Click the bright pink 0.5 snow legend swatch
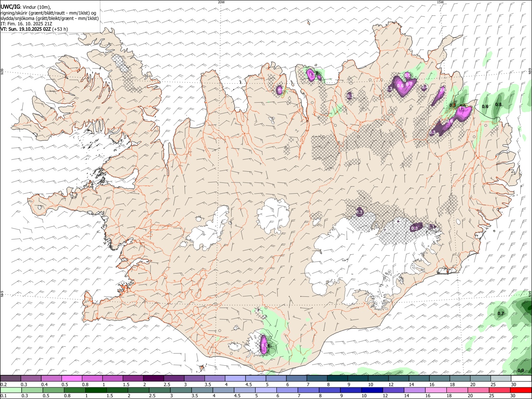Screen dimensions: 532x399 tap(71, 378)
